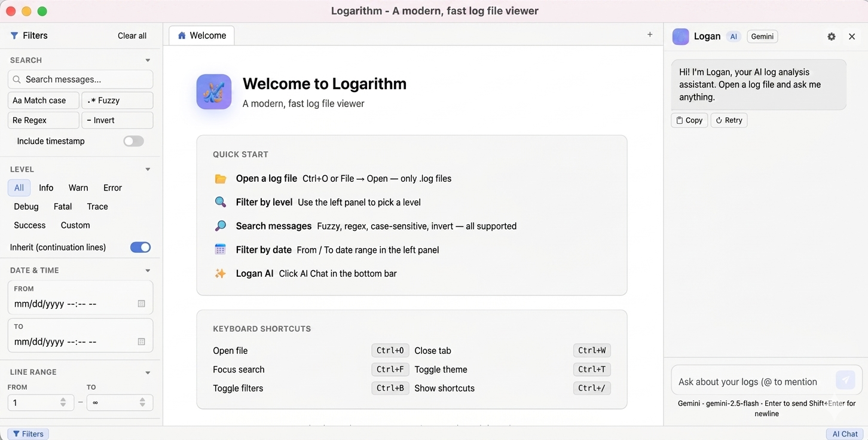
Task: Select the Debug level filter
Action: point(26,206)
